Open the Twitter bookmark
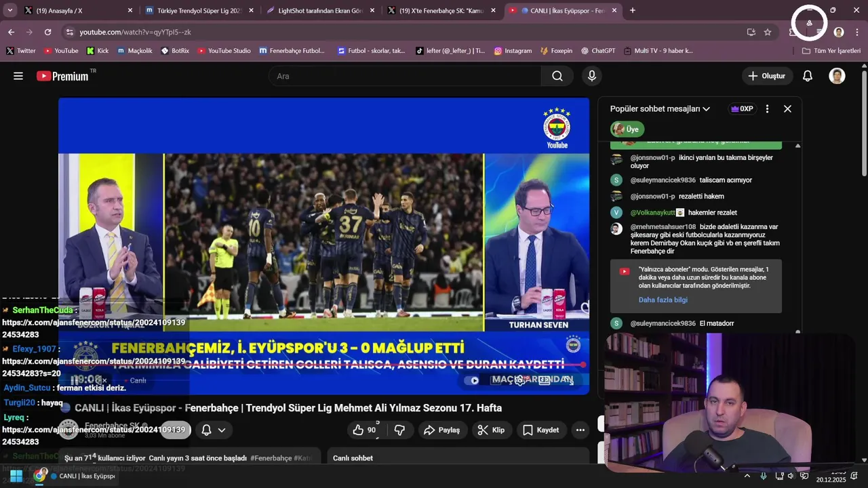This screenshot has width=868, height=488. point(21,51)
